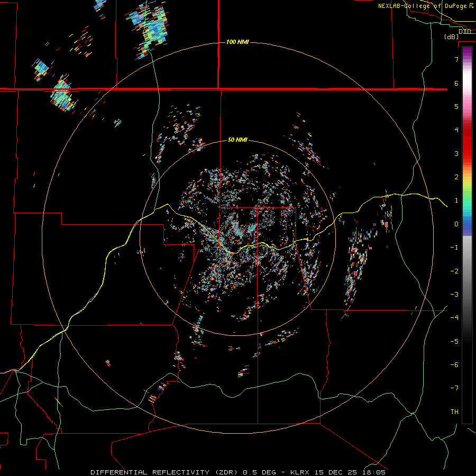Click the 6 value on color scale
Screen dimensions: 476x476
click(x=456, y=83)
